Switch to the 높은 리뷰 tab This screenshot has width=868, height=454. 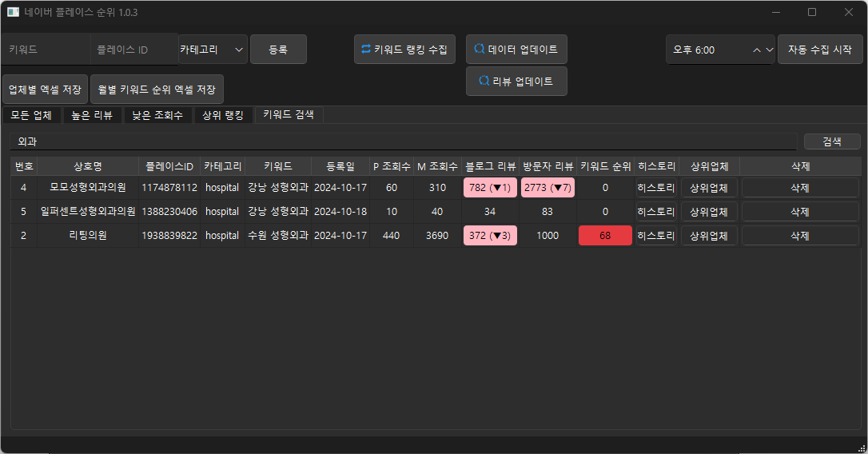[x=93, y=115]
